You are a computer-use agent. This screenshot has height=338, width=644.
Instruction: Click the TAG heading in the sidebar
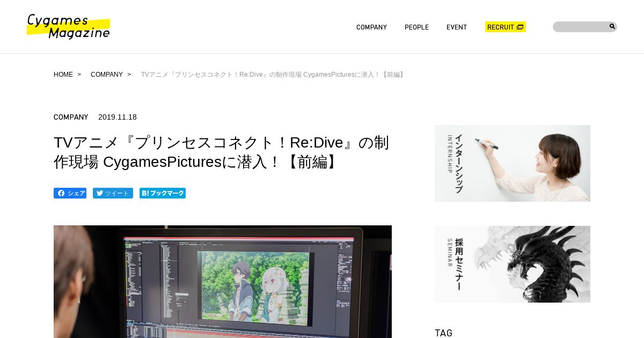[444, 333]
